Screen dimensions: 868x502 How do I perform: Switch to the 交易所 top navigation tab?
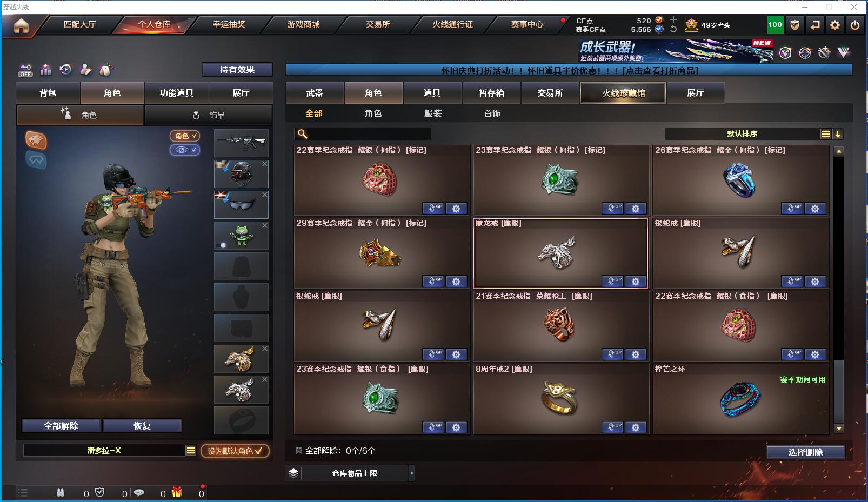(378, 24)
